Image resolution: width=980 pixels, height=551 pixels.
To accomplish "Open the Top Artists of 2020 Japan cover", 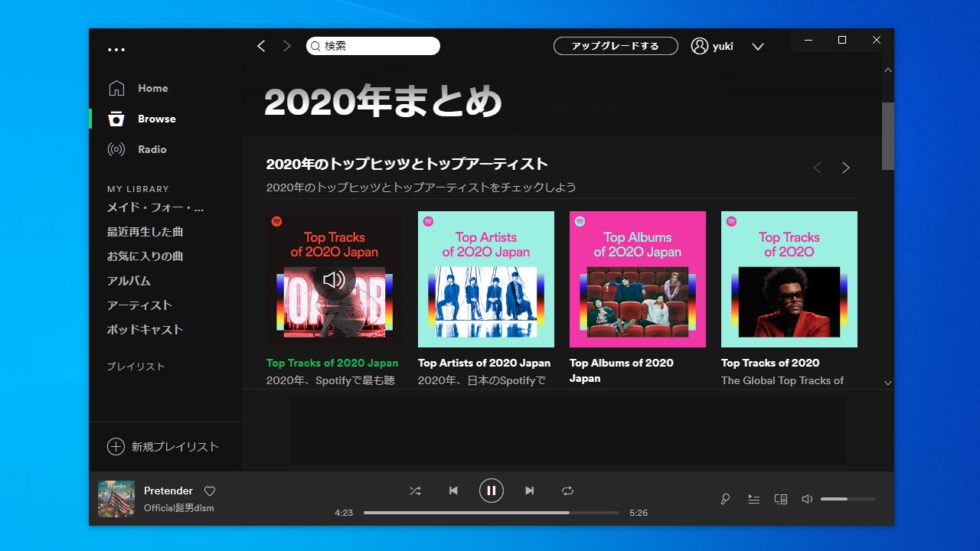I will [x=486, y=279].
